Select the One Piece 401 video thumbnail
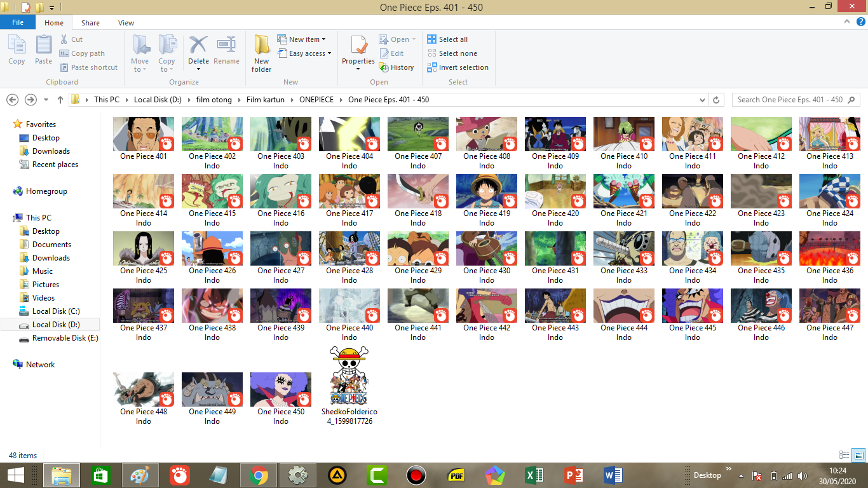The width and height of the screenshot is (868, 488). point(144,134)
